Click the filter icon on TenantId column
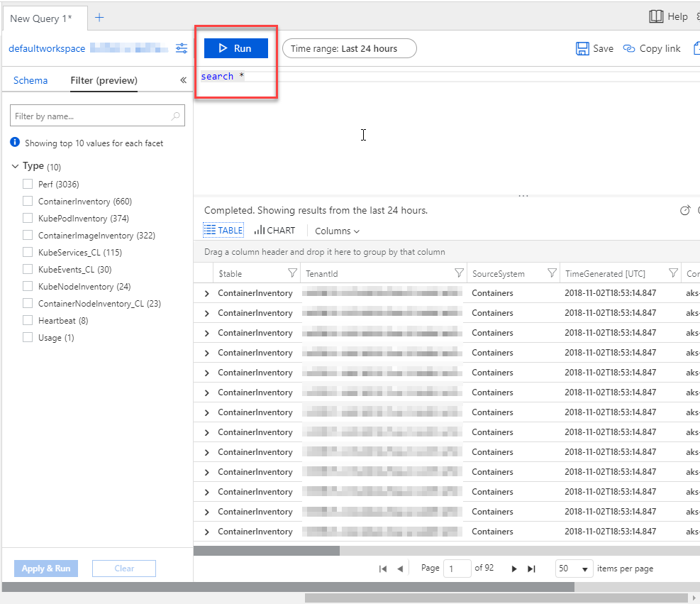Screen dimensions: 700x604 pos(458,273)
